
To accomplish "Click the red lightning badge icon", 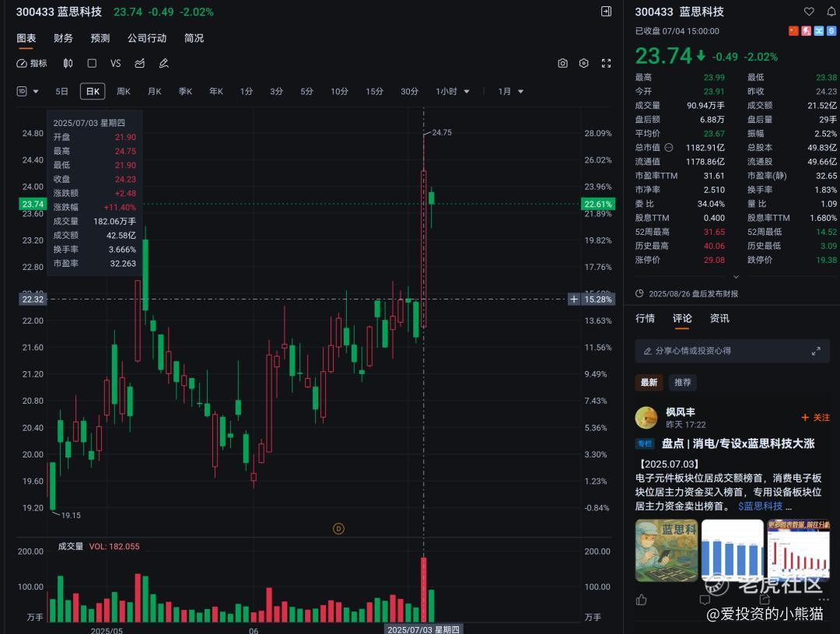I will [807, 31].
